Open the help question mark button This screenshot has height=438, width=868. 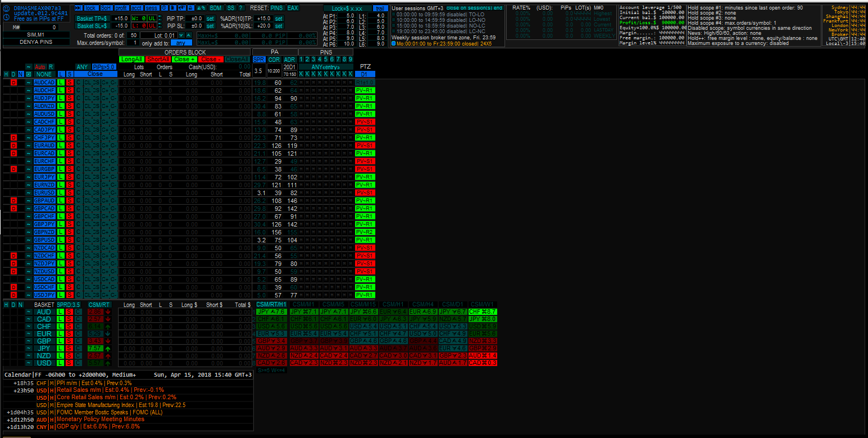(241, 8)
